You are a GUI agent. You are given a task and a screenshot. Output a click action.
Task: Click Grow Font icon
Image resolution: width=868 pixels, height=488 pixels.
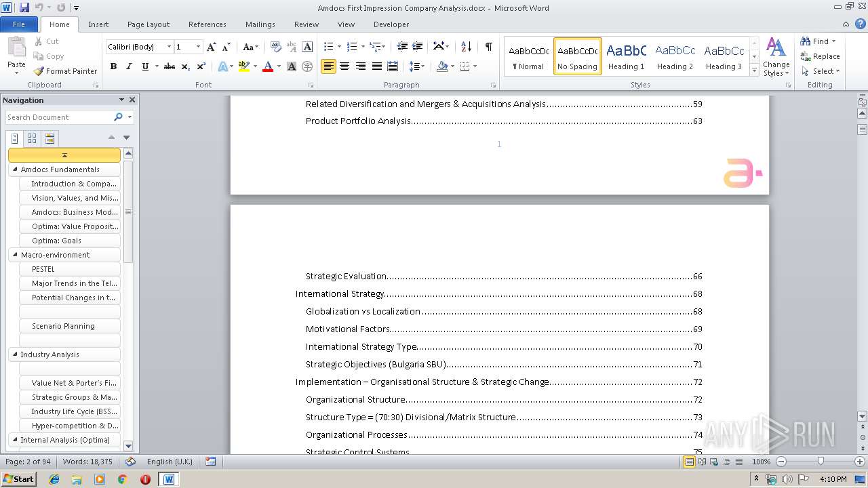pyautogui.click(x=212, y=47)
